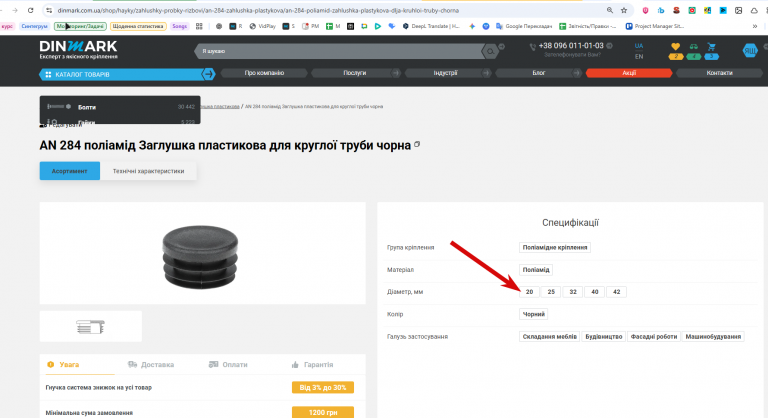Click the DINMARK logo

[78, 49]
